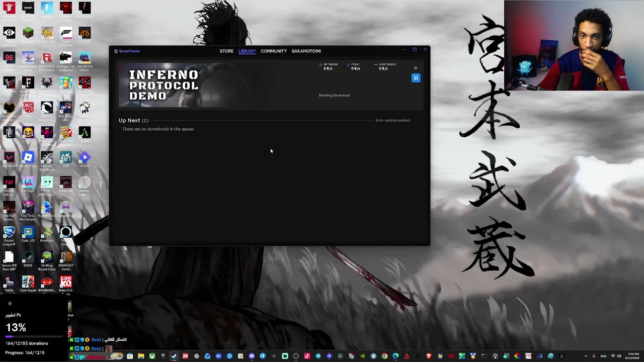Open the taskbar volume control

[x=619, y=356]
